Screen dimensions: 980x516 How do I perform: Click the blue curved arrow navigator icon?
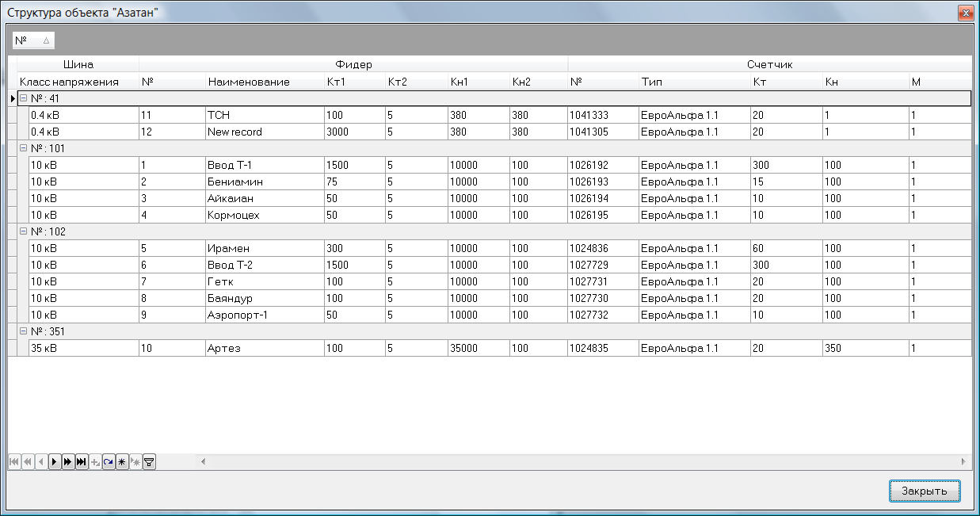click(x=109, y=461)
